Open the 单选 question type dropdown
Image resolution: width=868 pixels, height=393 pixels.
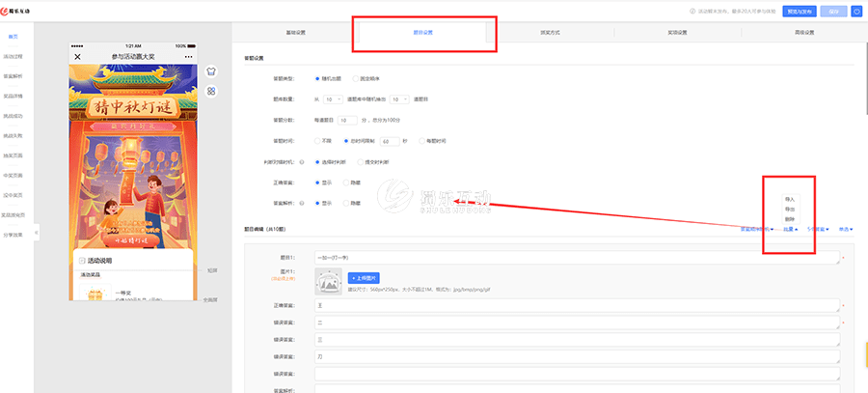coord(847,229)
